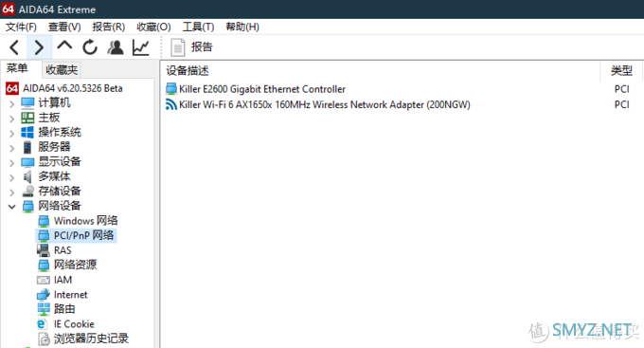The width and height of the screenshot is (644, 348).
Task: Refresh the current page
Action: (90, 47)
